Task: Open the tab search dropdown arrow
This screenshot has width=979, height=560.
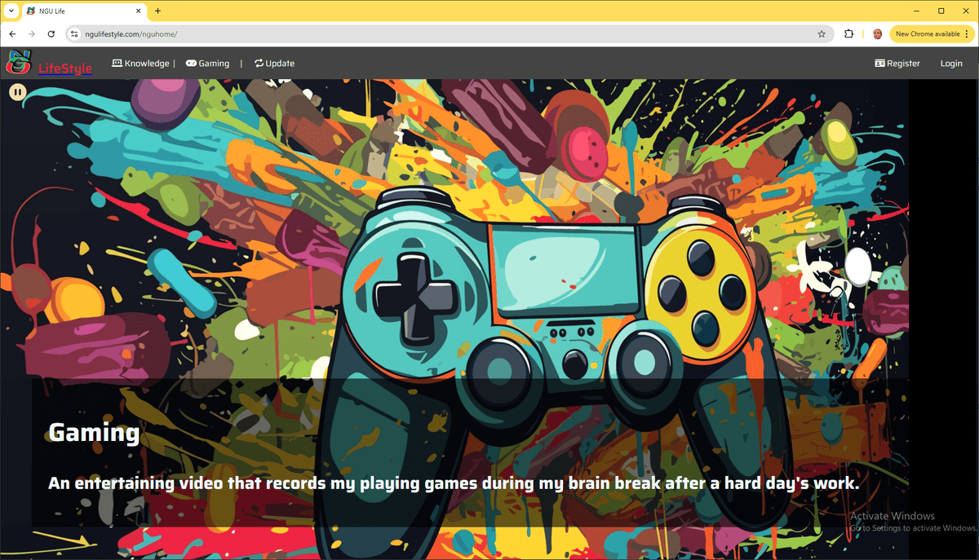Action: click(x=11, y=11)
